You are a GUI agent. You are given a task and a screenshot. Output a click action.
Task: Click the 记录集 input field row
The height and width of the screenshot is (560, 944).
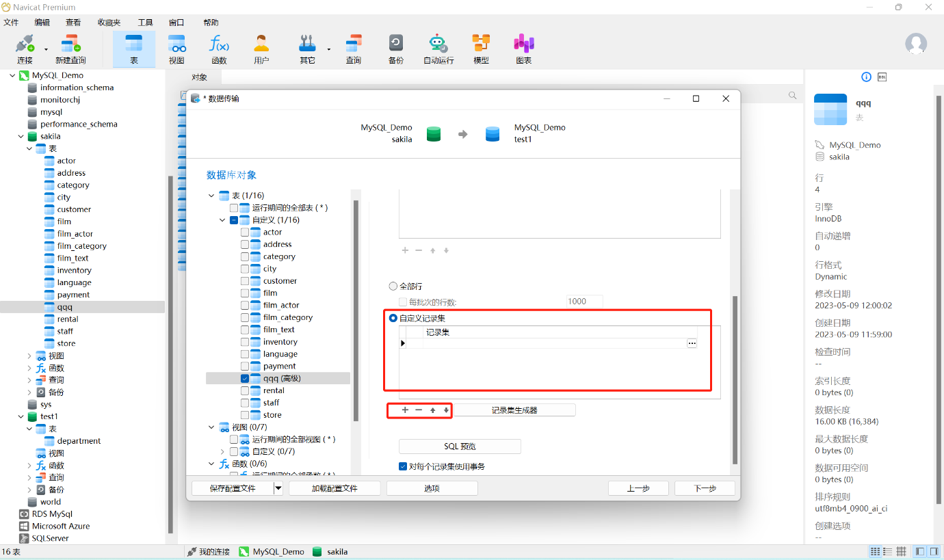tap(547, 343)
